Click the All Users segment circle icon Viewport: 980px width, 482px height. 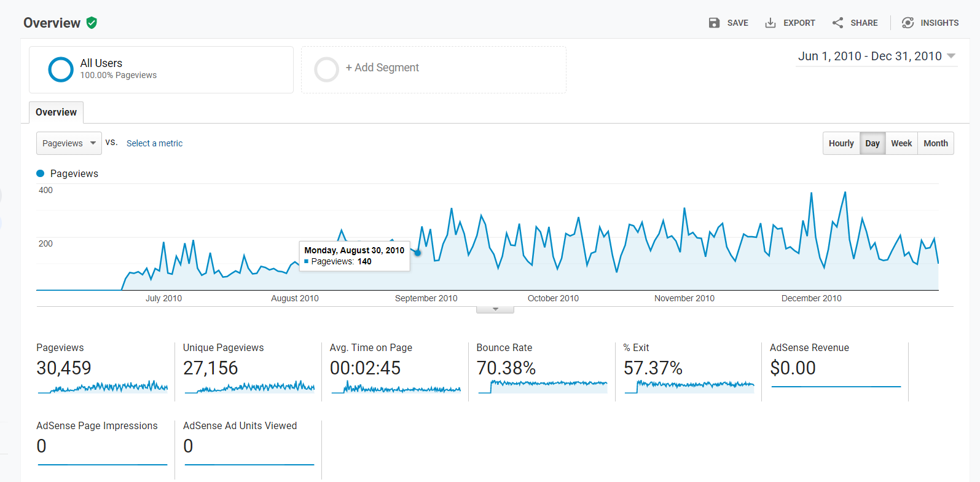click(x=61, y=69)
